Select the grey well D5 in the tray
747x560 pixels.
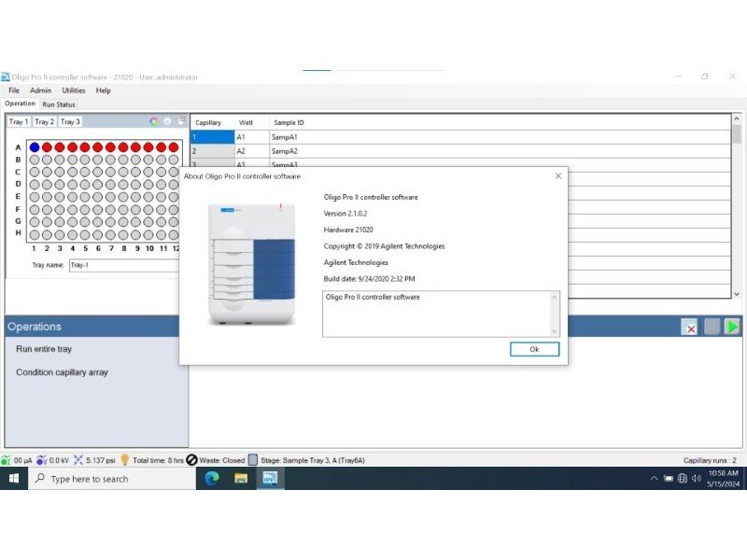coord(85,184)
